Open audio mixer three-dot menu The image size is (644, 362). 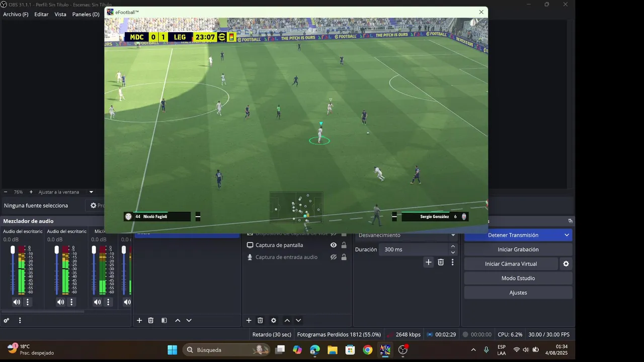tap(20, 320)
